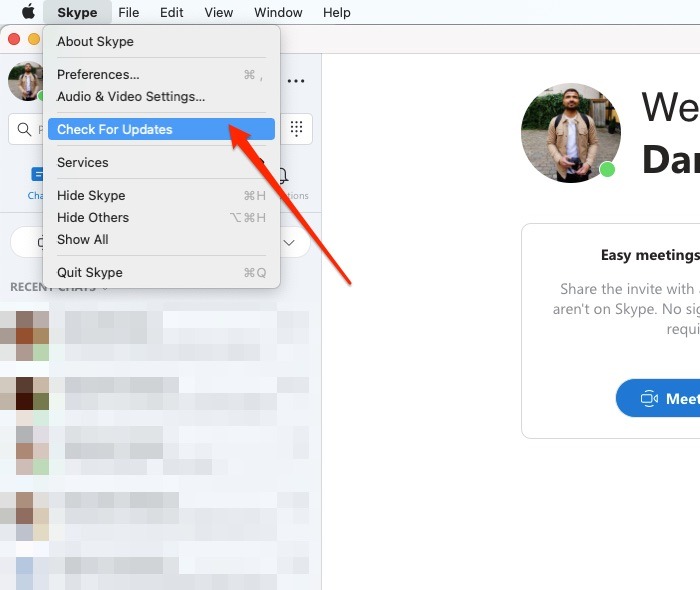Open the View menu
This screenshot has height=590, width=700.
[219, 12]
